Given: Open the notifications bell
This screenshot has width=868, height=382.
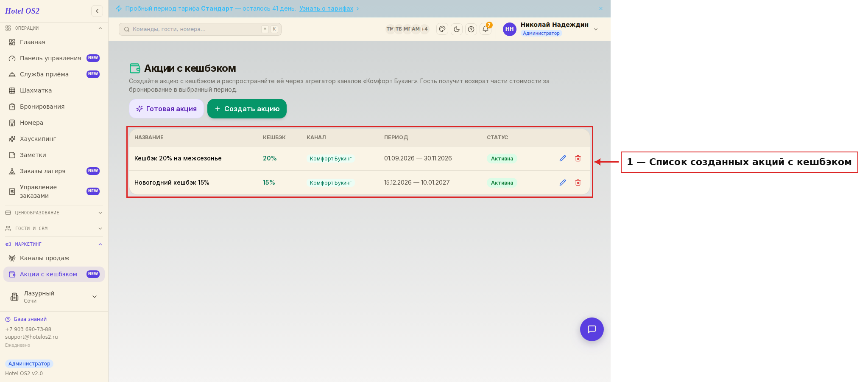Looking at the screenshot, I should tap(486, 29).
